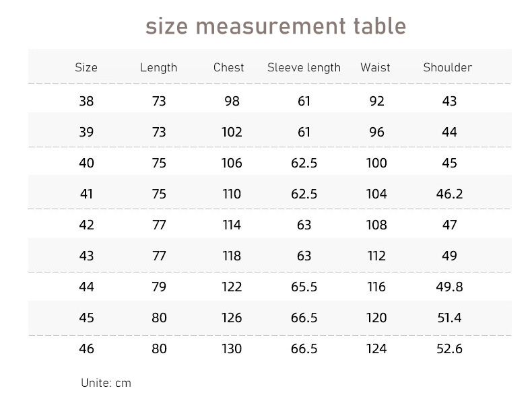Select the waist value 100
The height and width of the screenshot is (403, 532).
tap(376, 163)
